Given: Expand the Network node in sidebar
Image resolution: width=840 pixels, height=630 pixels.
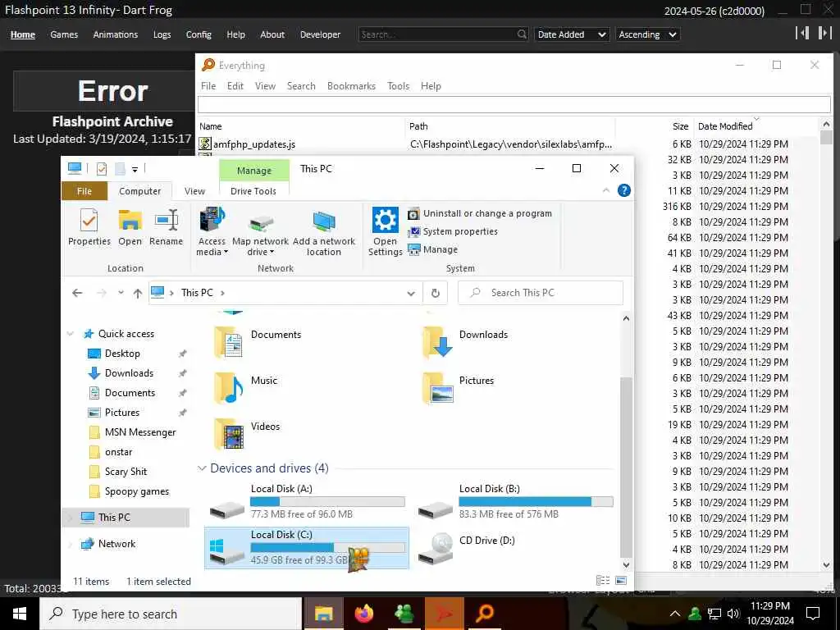Looking at the screenshot, I should (71, 544).
